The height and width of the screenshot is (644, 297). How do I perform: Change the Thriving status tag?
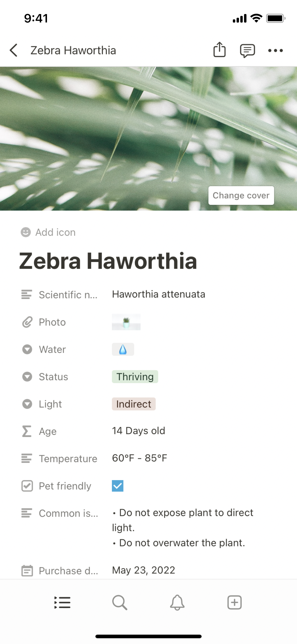click(135, 377)
